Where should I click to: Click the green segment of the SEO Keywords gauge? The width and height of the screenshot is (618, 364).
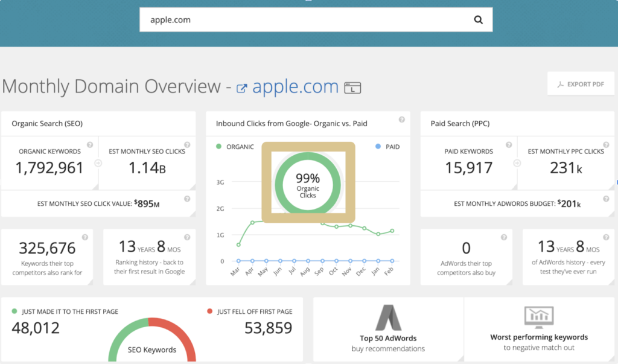(x=123, y=334)
